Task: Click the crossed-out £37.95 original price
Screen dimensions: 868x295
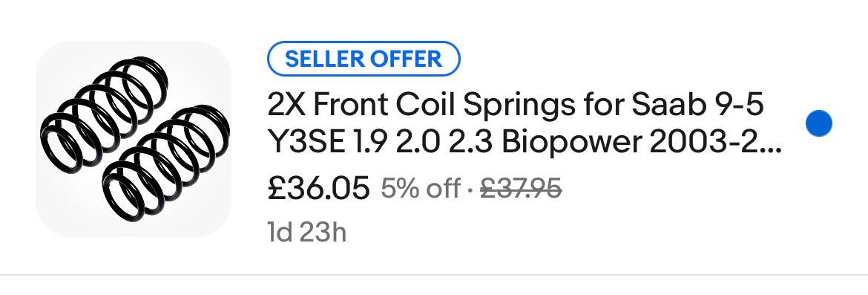Action: point(521,189)
